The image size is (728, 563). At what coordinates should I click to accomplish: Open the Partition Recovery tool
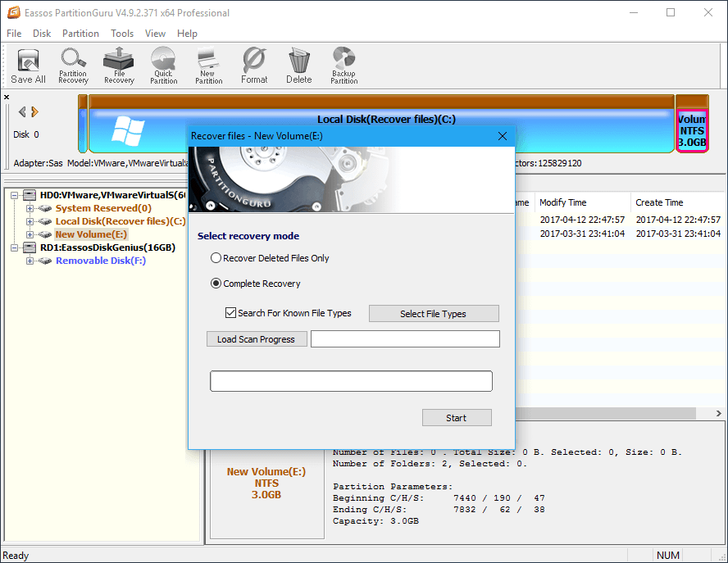(x=73, y=66)
